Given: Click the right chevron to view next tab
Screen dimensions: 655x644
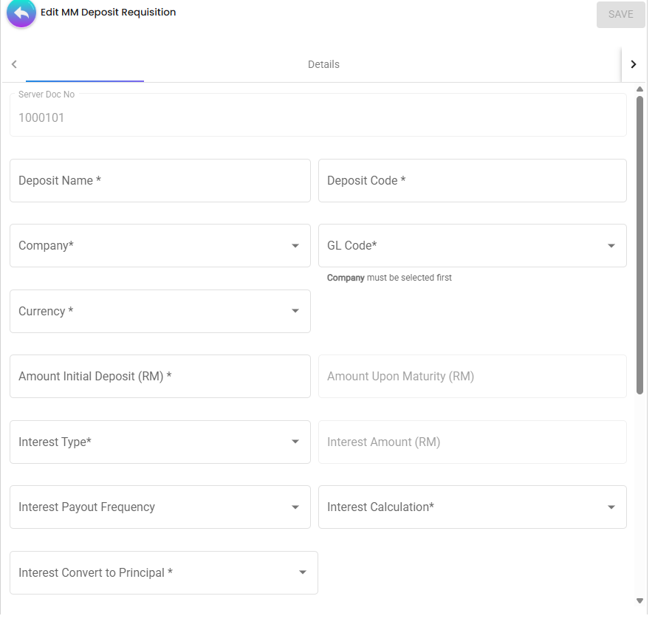Looking at the screenshot, I should (x=633, y=64).
